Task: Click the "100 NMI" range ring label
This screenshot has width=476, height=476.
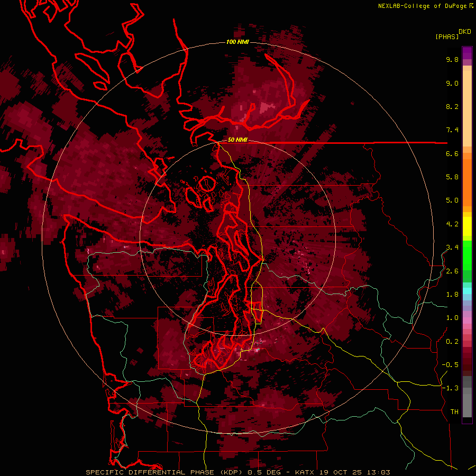Action: (x=237, y=42)
